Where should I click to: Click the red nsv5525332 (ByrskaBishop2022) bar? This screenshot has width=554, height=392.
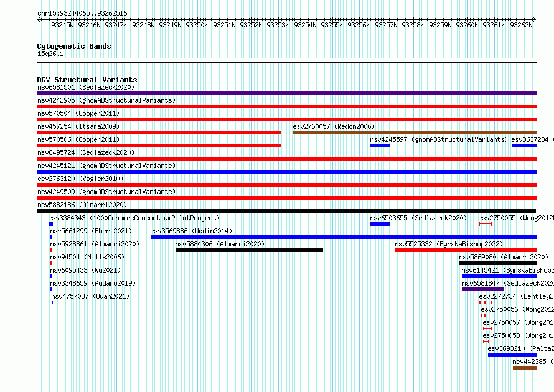pos(466,250)
